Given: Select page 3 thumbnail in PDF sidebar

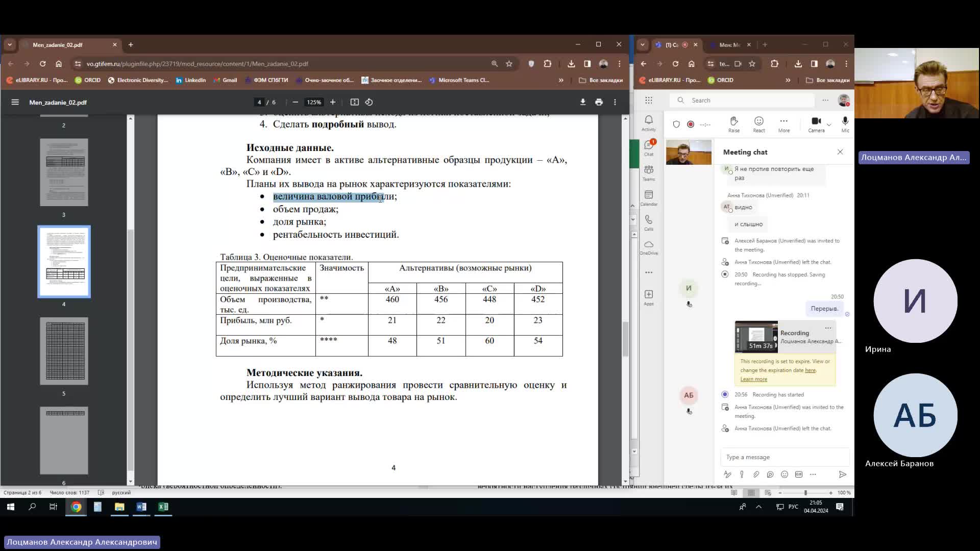Looking at the screenshot, I should [64, 172].
